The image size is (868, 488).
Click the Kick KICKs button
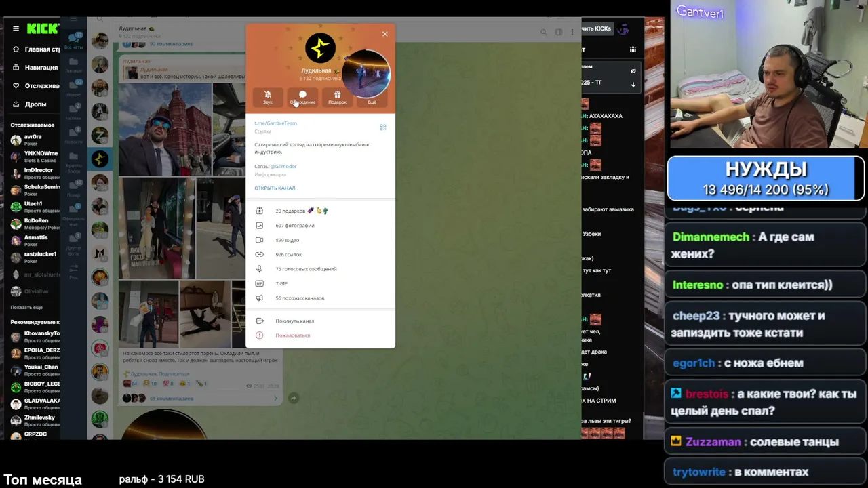[596, 28]
